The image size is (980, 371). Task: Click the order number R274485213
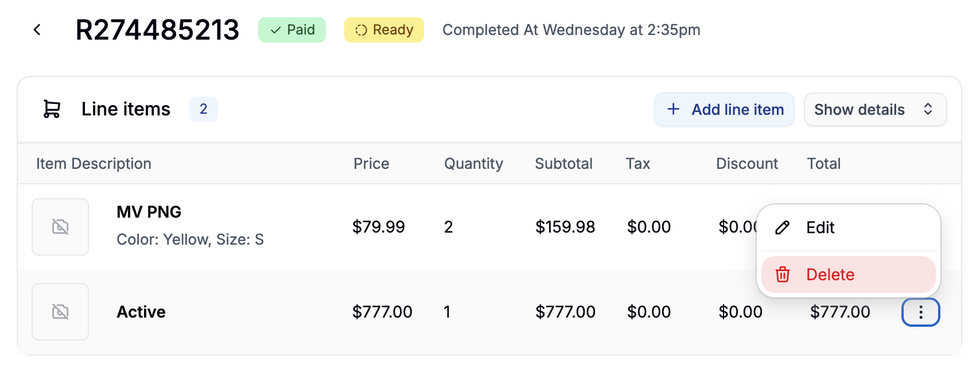tap(157, 29)
